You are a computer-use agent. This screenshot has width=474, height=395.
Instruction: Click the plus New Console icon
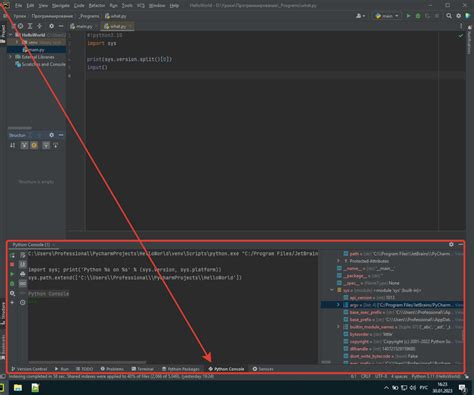click(12, 302)
